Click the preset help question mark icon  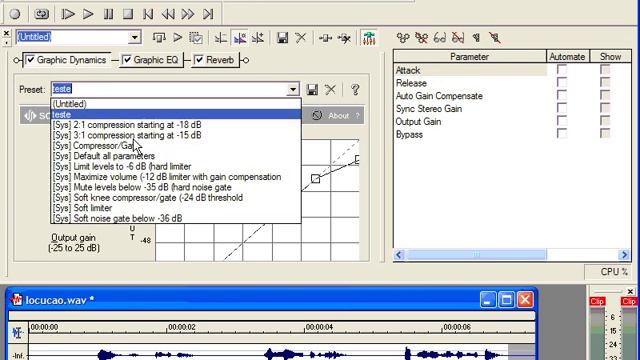(355, 89)
